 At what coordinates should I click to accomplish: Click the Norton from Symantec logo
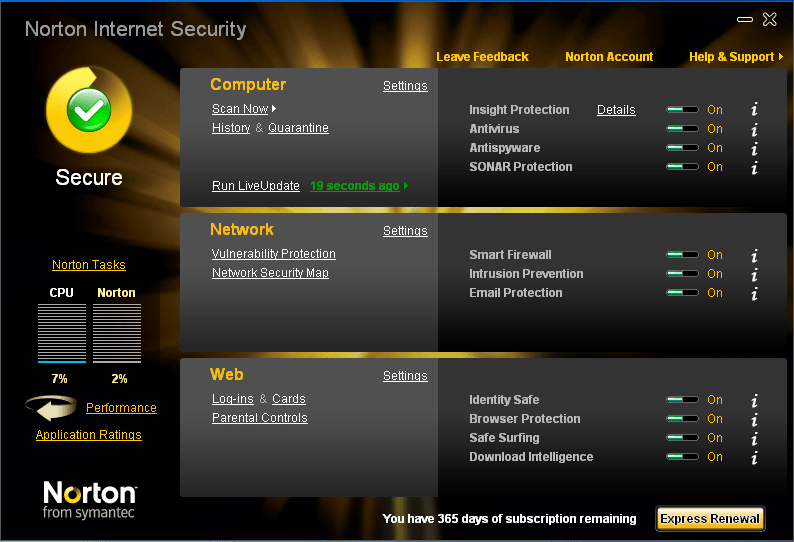pos(89,499)
